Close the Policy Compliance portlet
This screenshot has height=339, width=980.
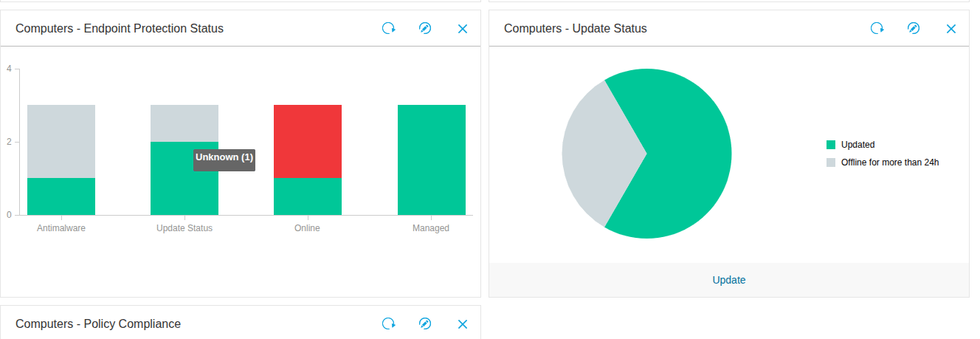click(463, 324)
